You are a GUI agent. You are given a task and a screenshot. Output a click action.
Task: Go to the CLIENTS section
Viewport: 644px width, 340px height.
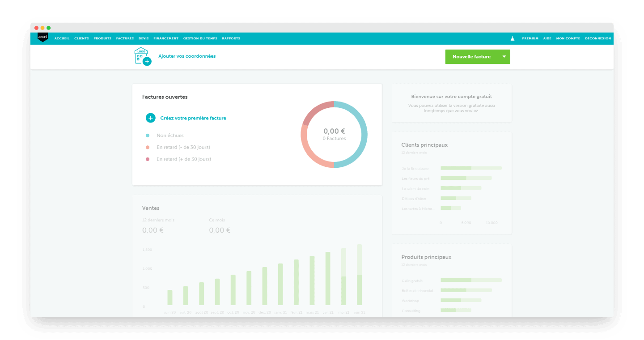click(x=81, y=38)
